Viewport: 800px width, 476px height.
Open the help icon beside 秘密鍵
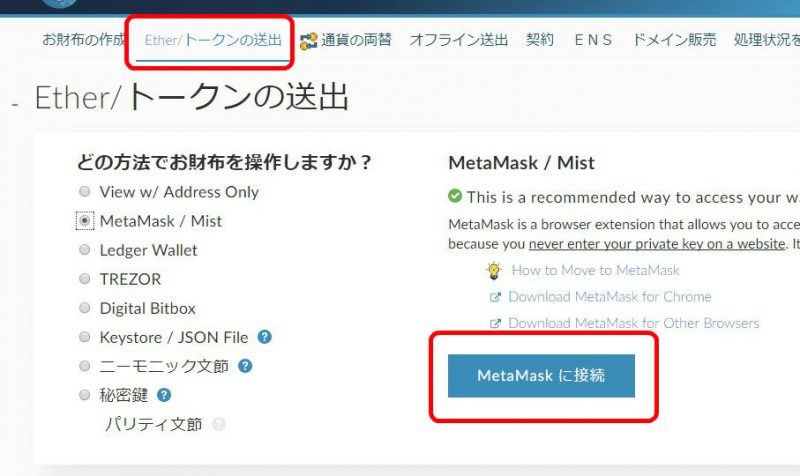[164, 395]
